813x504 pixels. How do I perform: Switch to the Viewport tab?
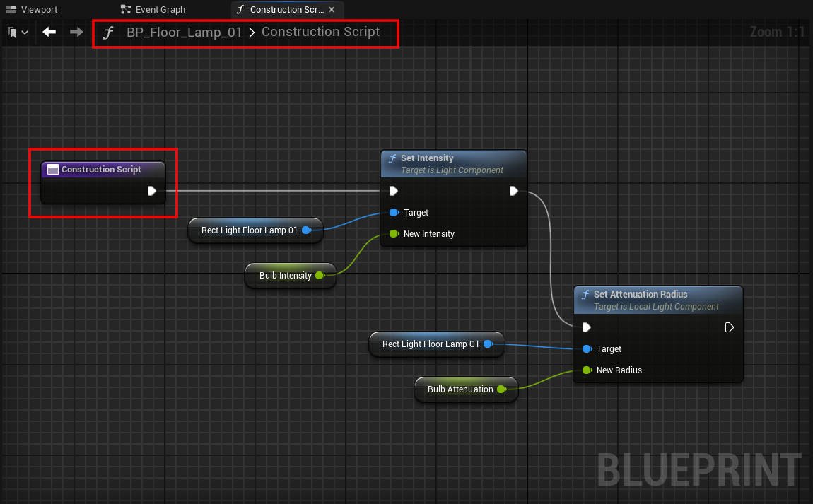point(31,9)
